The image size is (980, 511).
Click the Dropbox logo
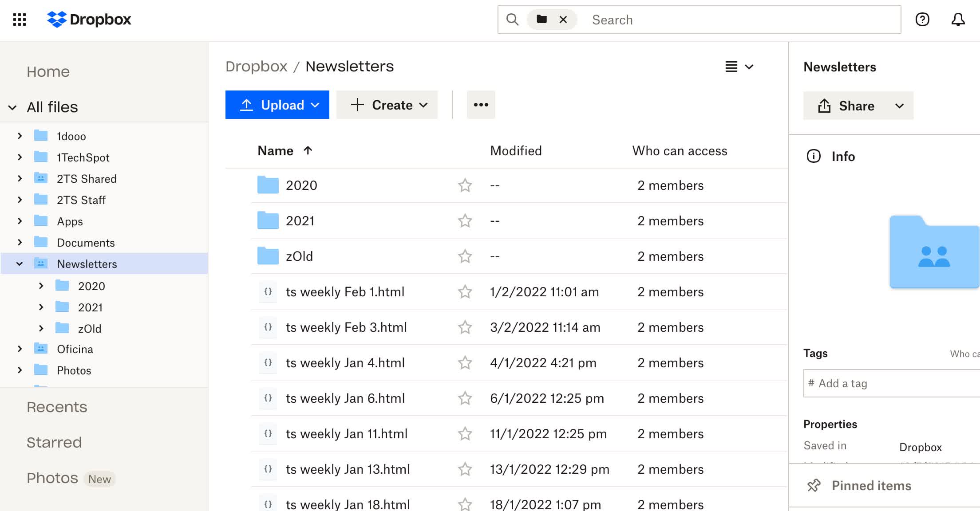pyautogui.click(x=89, y=20)
